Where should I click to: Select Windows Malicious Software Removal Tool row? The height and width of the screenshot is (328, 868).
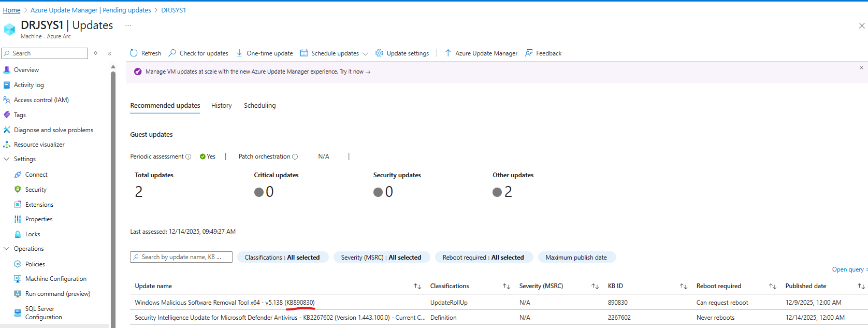click(x=499, y=303)
